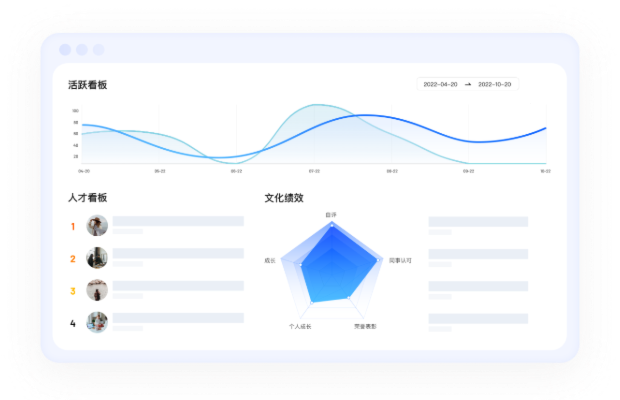Click the rank number 3 in 人才看板
Screen dimensions: 620x400
[x=73, y=291]
